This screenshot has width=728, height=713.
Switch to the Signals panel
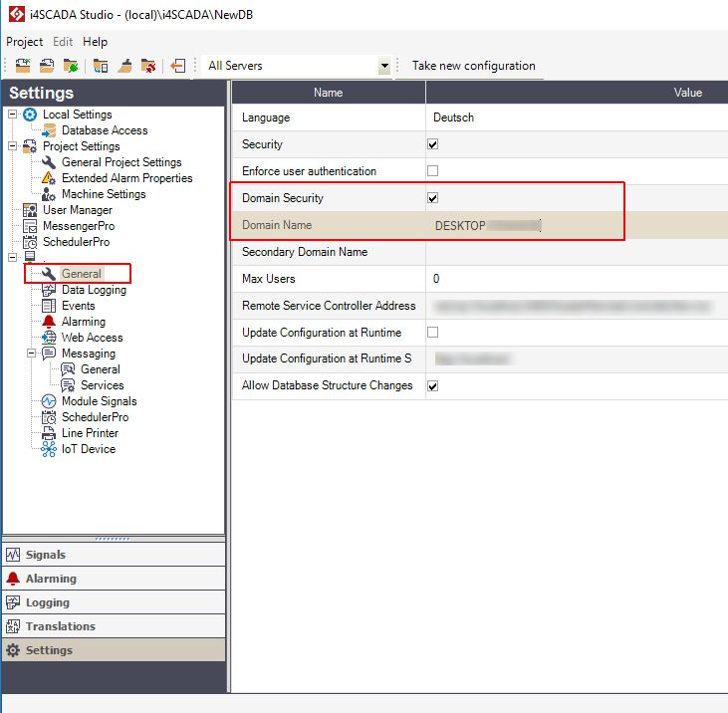(x=114, y=555)
